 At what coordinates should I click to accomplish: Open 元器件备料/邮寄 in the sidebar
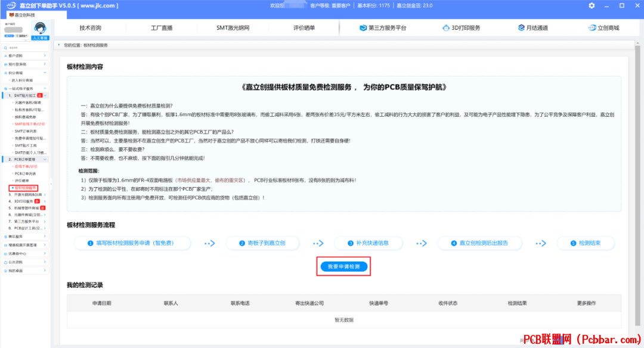click(x=28, y=102)
